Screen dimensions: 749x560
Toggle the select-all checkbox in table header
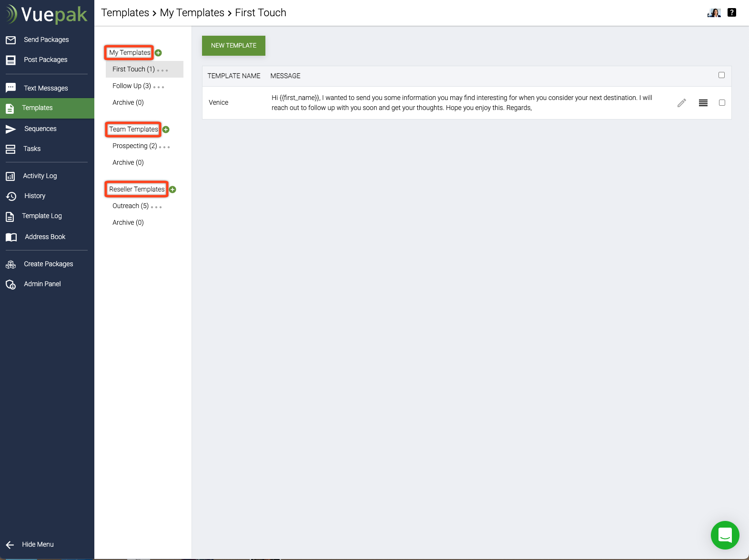click(721, 75)
